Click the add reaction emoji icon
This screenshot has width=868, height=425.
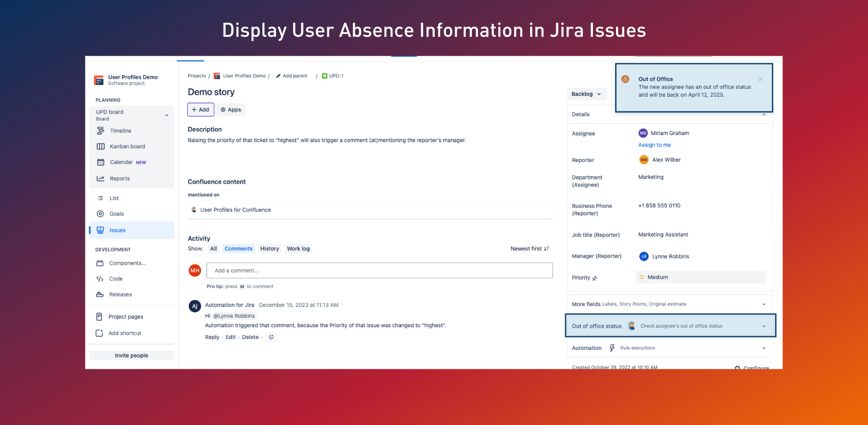[x=271, y=337]
